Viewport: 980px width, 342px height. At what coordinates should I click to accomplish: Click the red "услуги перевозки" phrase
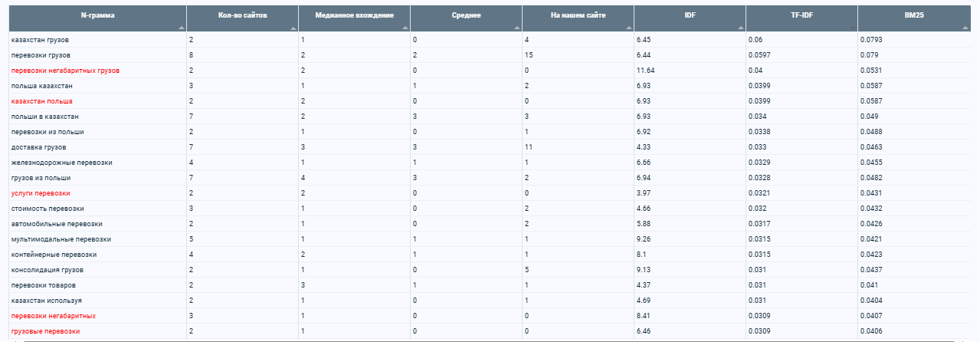click(x=41, y=193)
